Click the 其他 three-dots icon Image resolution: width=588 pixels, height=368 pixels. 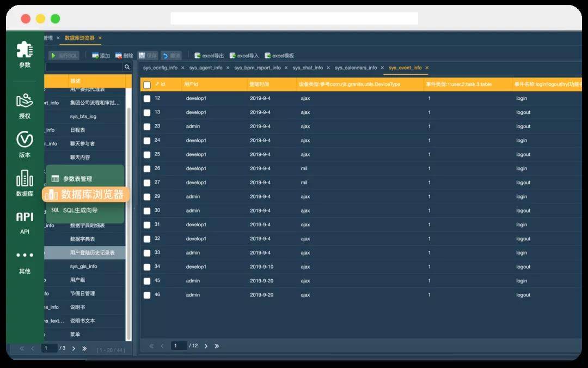click(24, 255)
